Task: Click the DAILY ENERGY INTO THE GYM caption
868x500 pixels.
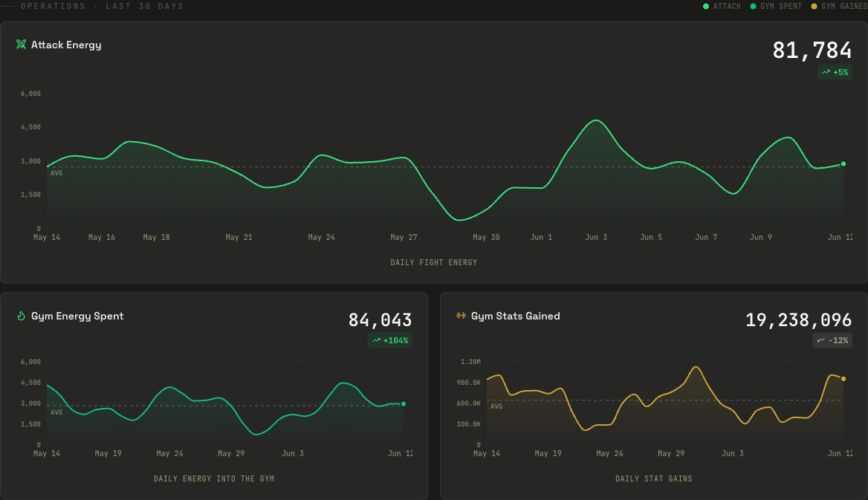Action: 214,478
